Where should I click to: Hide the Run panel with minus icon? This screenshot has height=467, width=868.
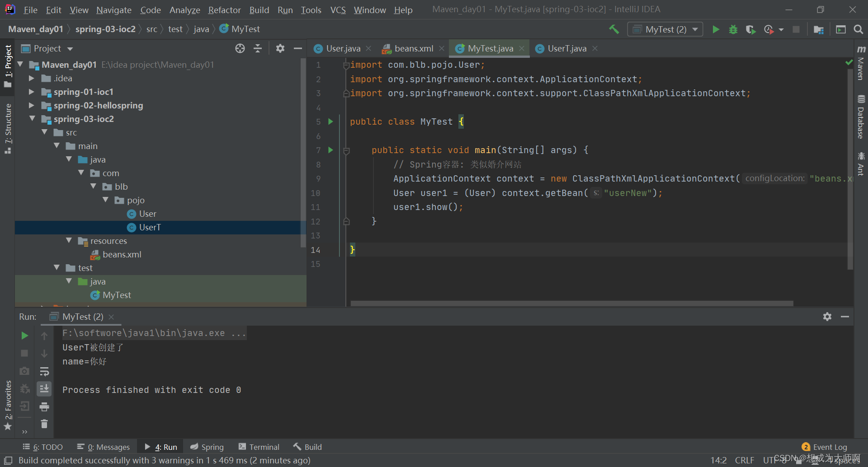[x=844, y=317]
